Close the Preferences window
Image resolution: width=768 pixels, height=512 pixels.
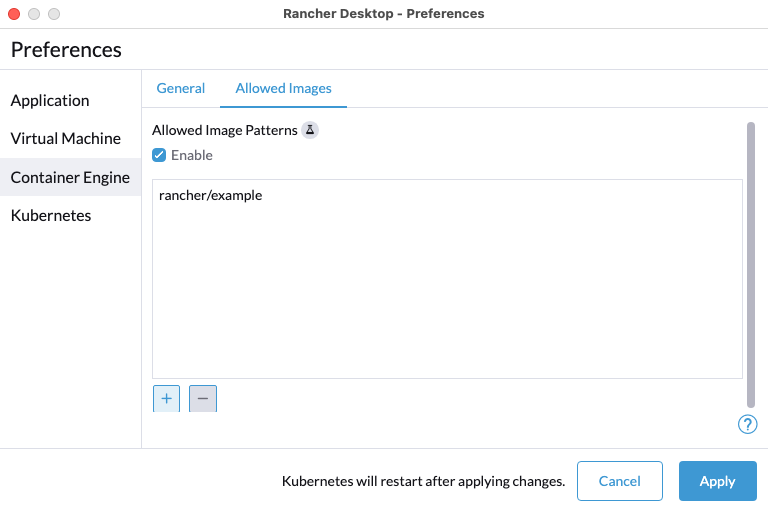coord(14,14)
